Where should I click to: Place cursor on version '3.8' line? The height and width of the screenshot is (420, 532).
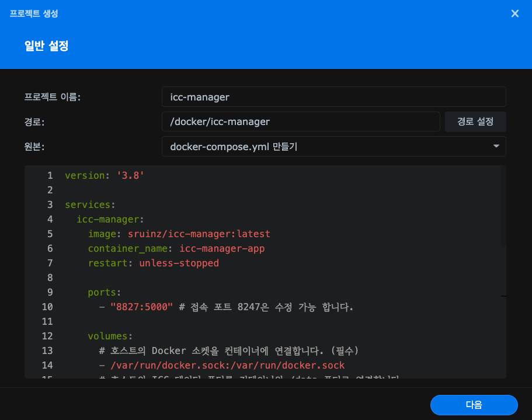point(104,175)
